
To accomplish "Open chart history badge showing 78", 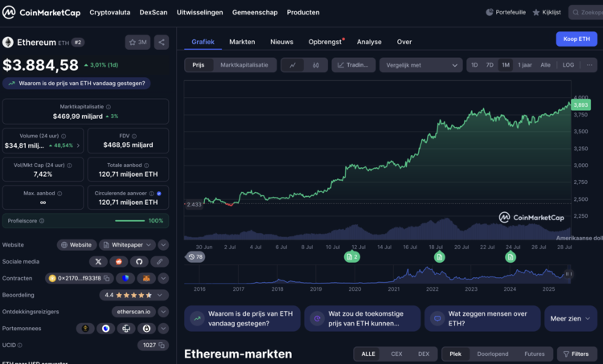I will 195,257.
